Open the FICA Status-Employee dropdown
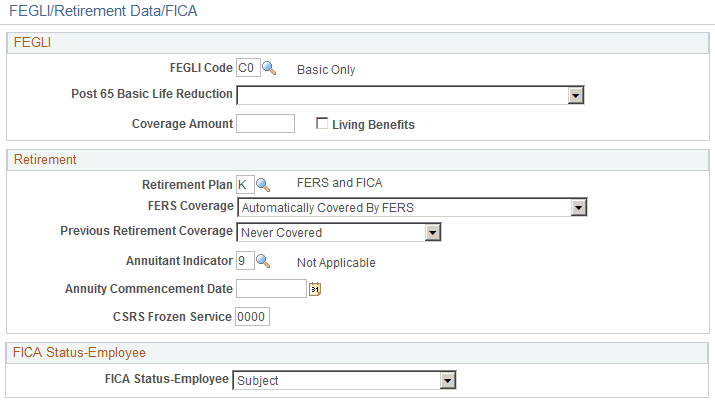 click(x=448, y=380)
